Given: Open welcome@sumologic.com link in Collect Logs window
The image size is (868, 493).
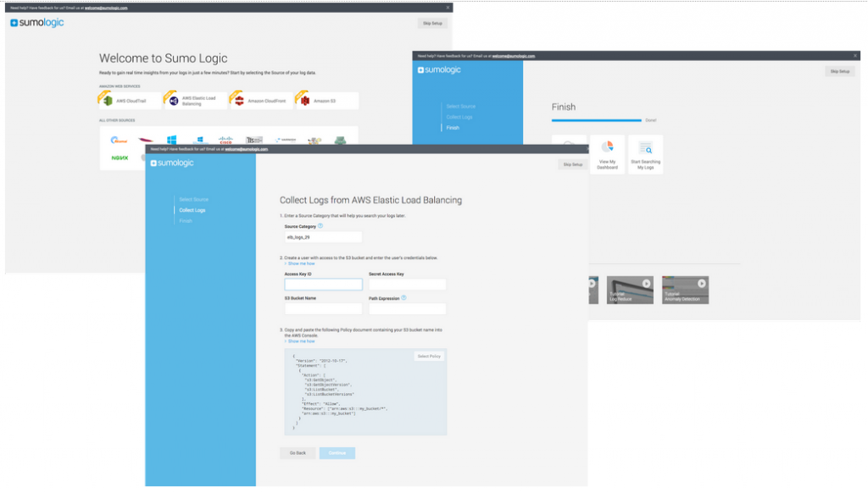Looking at the screenshot, I should click(247, 149).
